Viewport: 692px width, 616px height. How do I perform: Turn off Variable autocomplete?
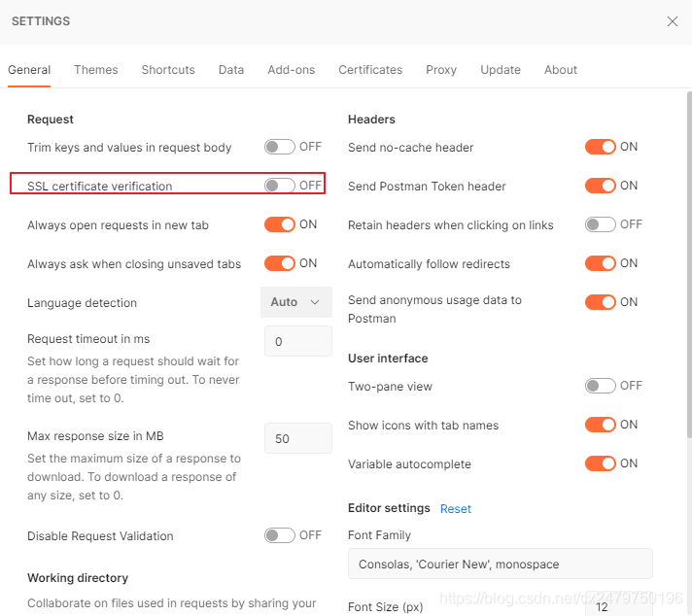tap(601, 463)
